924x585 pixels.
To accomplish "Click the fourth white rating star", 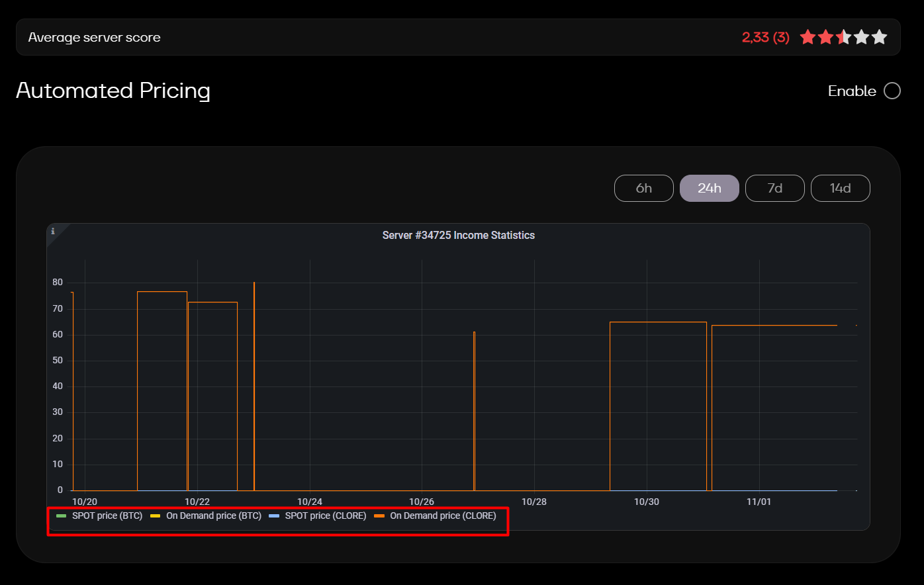I will (861, 37).
